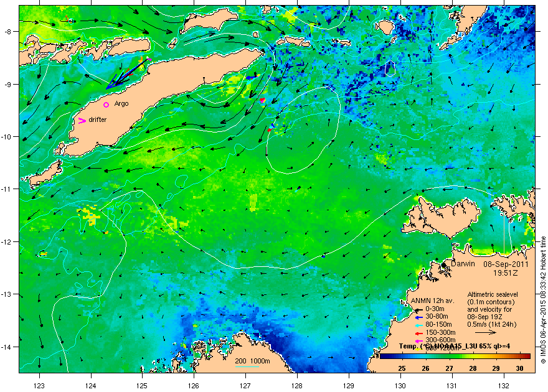The width and height of the screenshot is (548, 392).
Task: Click the '26' color bar tick label
Action: (425, 368)
